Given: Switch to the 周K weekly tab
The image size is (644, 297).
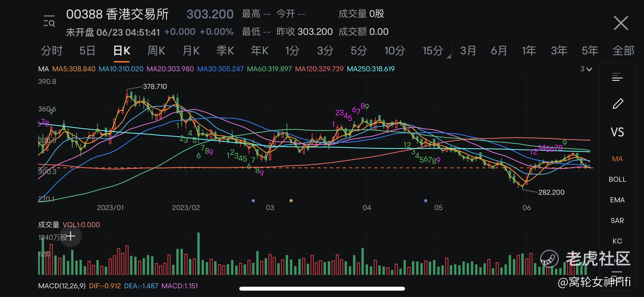Looking at the screenshot, I should point(156,50).
